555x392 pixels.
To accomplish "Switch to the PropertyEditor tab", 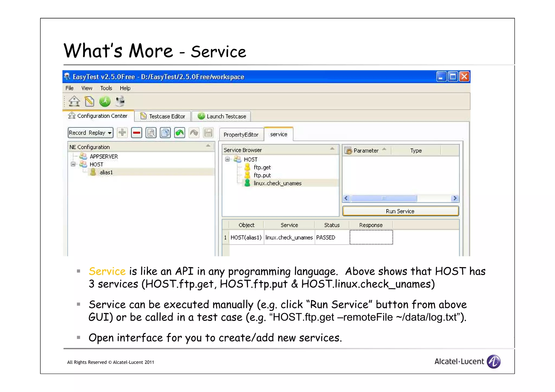I will 241,135.
